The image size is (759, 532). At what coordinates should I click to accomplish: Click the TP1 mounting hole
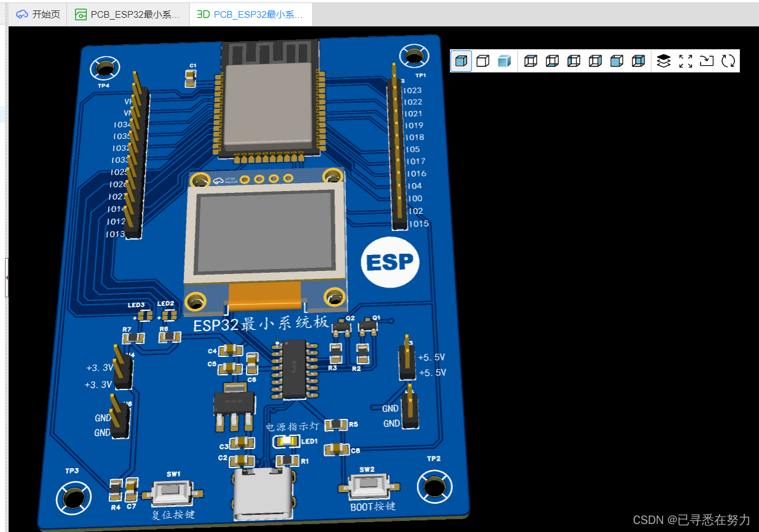point(414,56)
